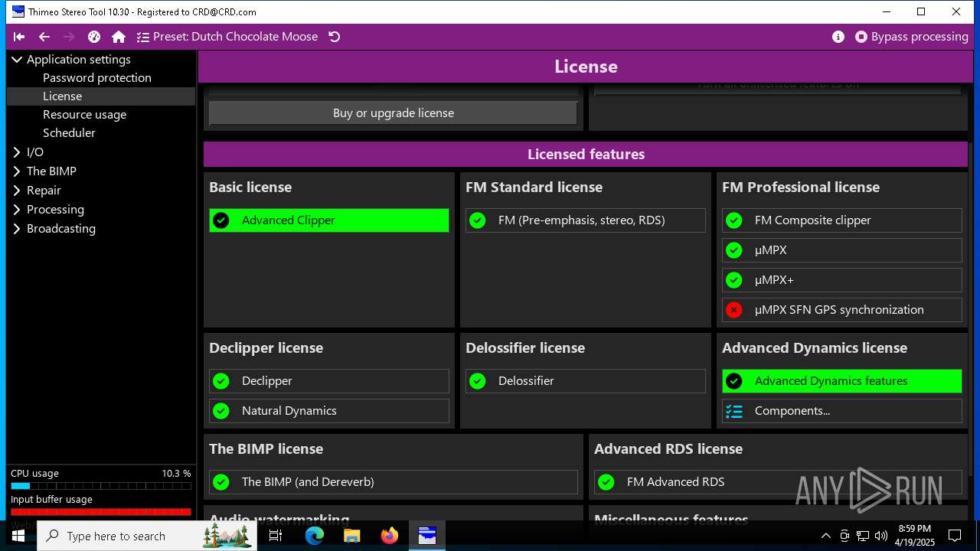Screen dimensions: 980x551
Task: Toggle µMPX feature
Action: tap(842, 250)
